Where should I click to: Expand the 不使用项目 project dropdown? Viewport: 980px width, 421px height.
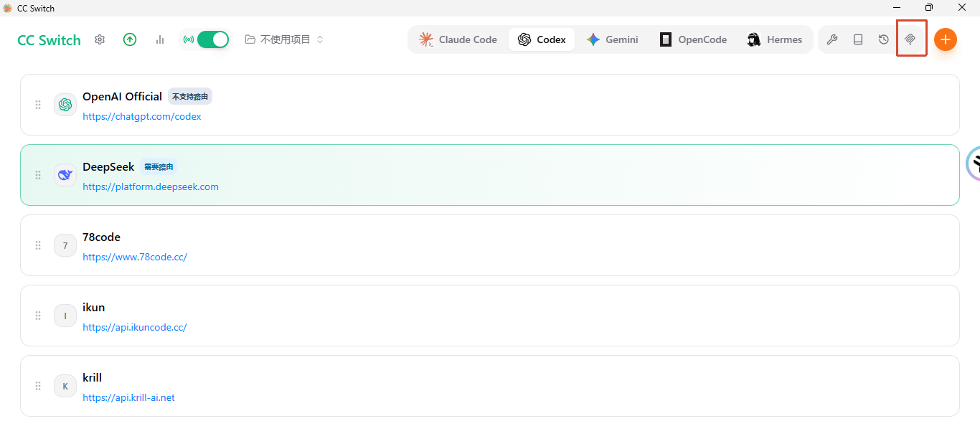point(285,39)
